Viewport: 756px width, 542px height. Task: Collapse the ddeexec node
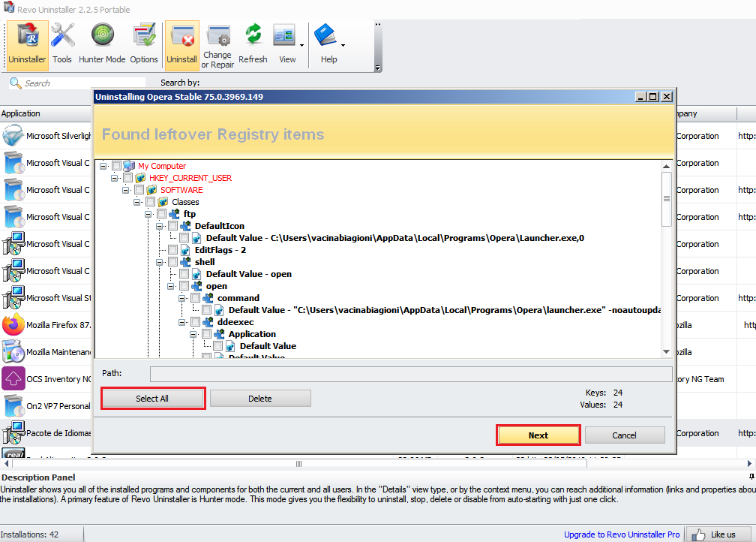pyautogui.click(x=181, y=322)
